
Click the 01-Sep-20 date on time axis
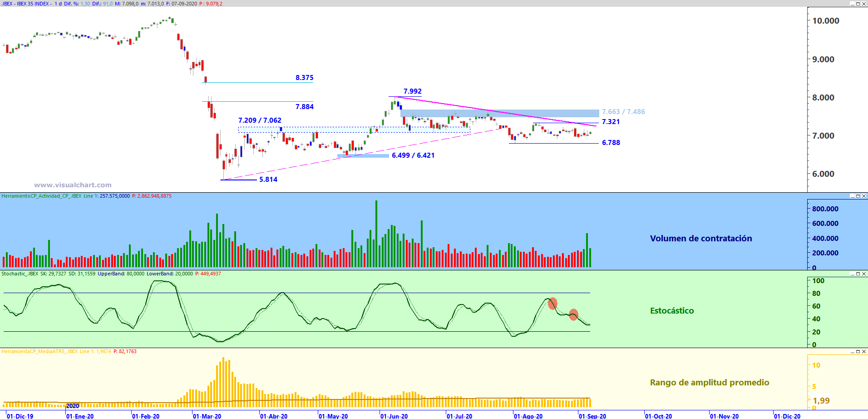pos(592,416)
